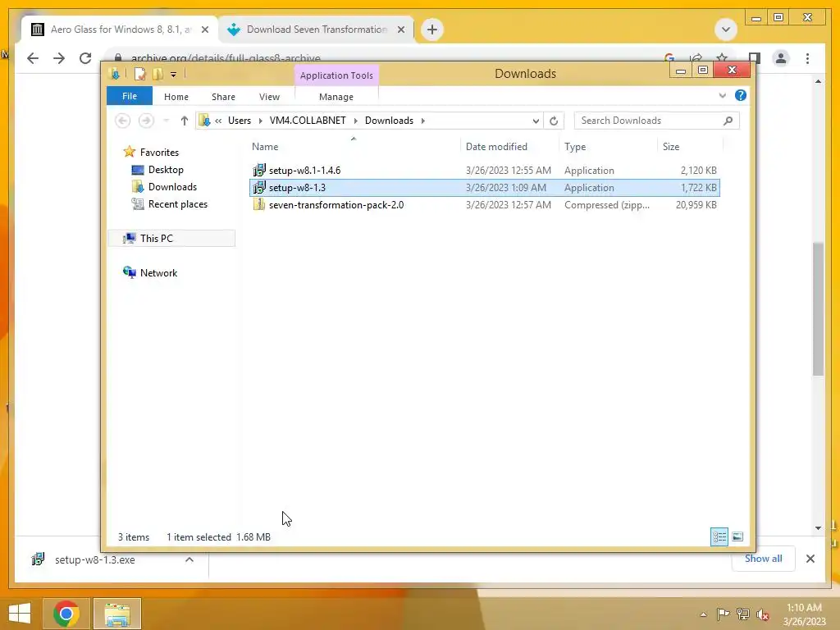Click the setup-w8.1-1.4.6 installer icon
840x630 pixels.
(259, 171)
